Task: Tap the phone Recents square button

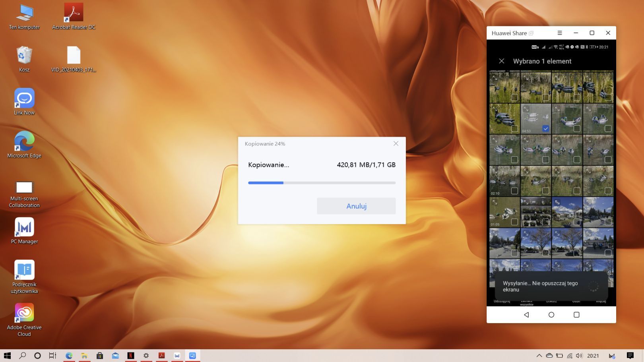Action: point(576,315)
